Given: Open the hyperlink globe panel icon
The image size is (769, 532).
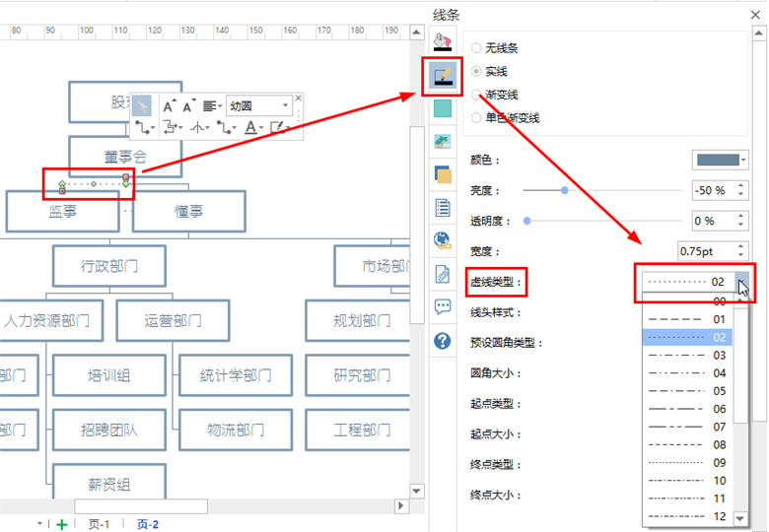Looking at the screenshot, I should point(443,239).
